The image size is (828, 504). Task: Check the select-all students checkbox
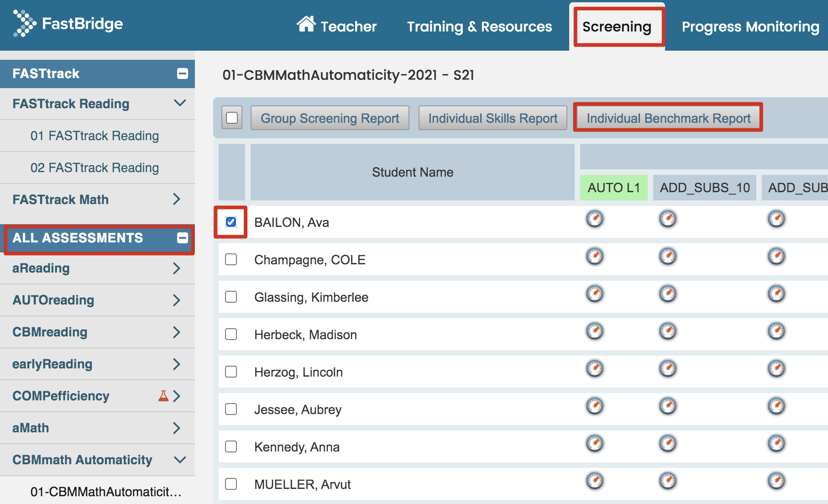[x=232, y=118]
